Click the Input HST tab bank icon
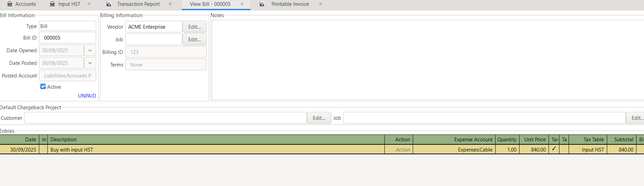 52,4
